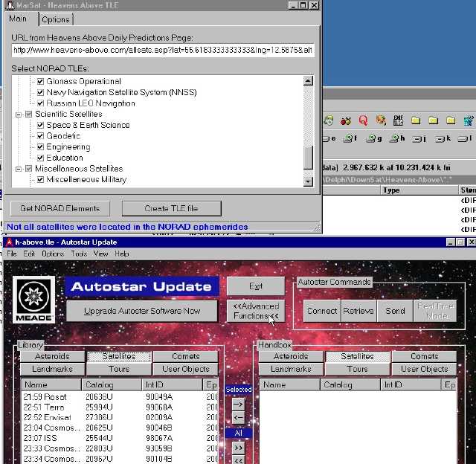The image size is (476, 464).
Task: Select CD drive f in the drive bar
Action: click(350, 139)
